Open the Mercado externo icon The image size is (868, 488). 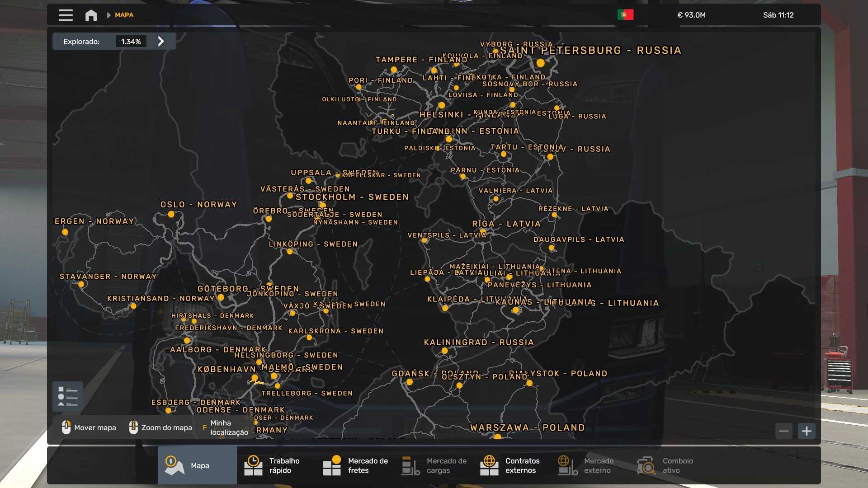pos(568,465)
